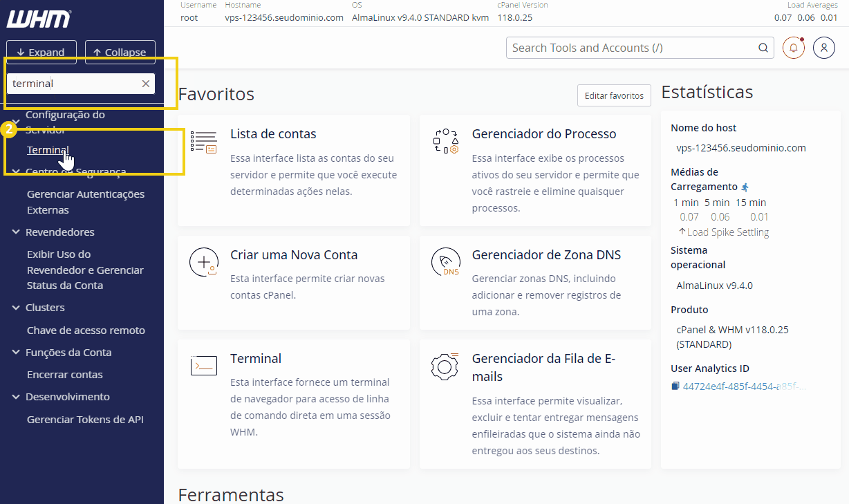Click the magnifier icon in Search Tools

coord(763,48)
